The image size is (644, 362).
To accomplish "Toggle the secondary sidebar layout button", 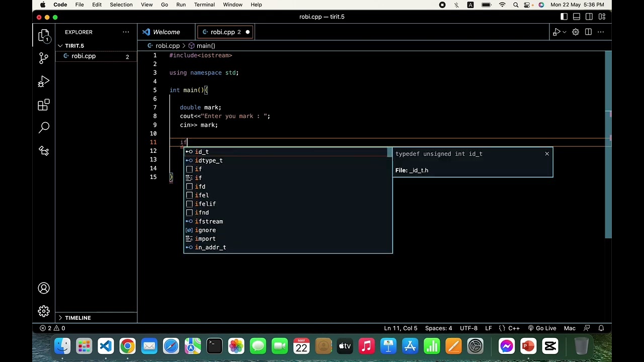I will (589, 17).
